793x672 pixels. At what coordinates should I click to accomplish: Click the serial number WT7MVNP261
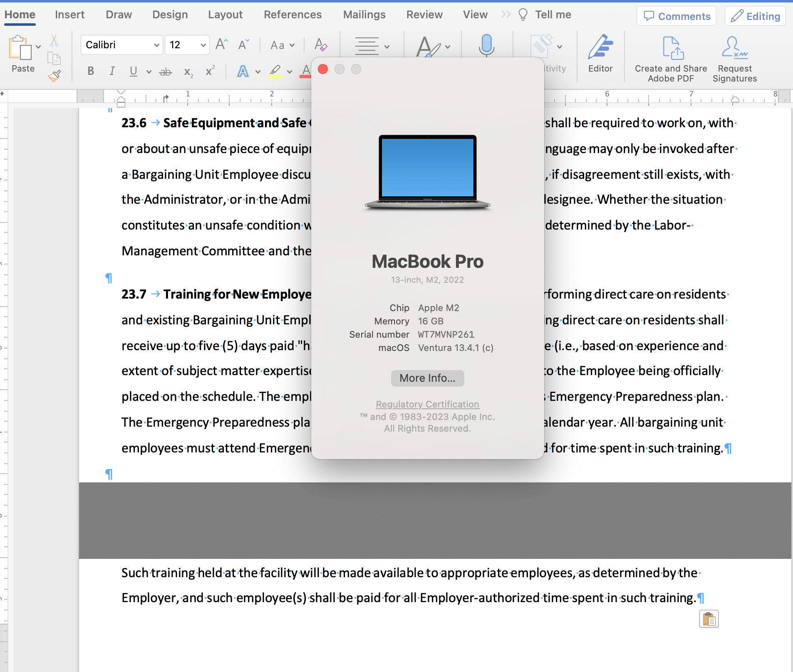(x=446, y=334)
